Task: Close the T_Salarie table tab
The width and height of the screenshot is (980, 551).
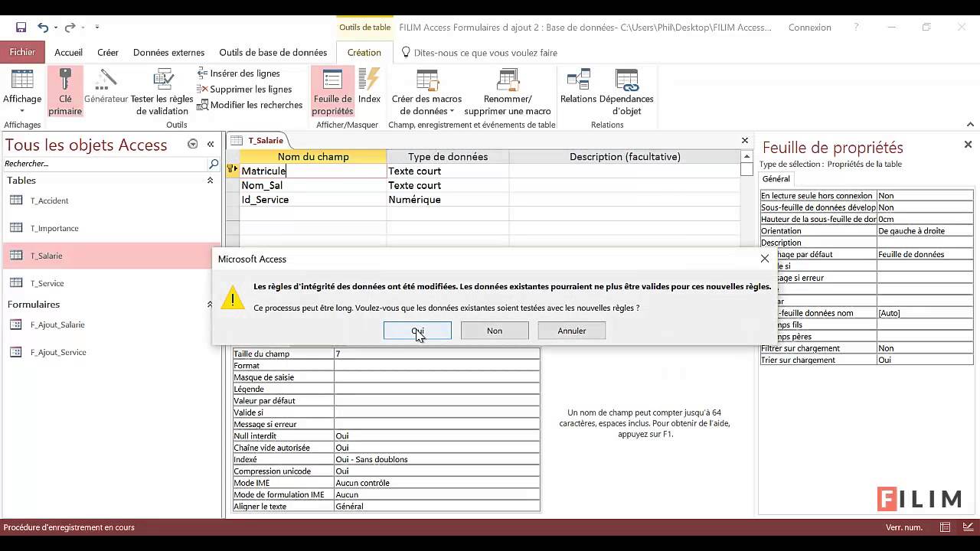Action: click(x=744, y=141)
